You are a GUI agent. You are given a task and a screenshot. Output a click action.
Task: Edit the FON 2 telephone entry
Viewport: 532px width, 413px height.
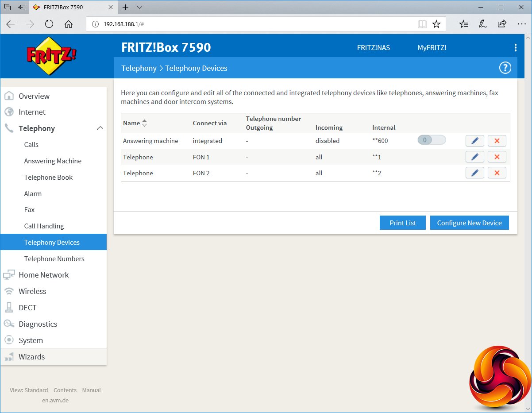pos(475,173)
